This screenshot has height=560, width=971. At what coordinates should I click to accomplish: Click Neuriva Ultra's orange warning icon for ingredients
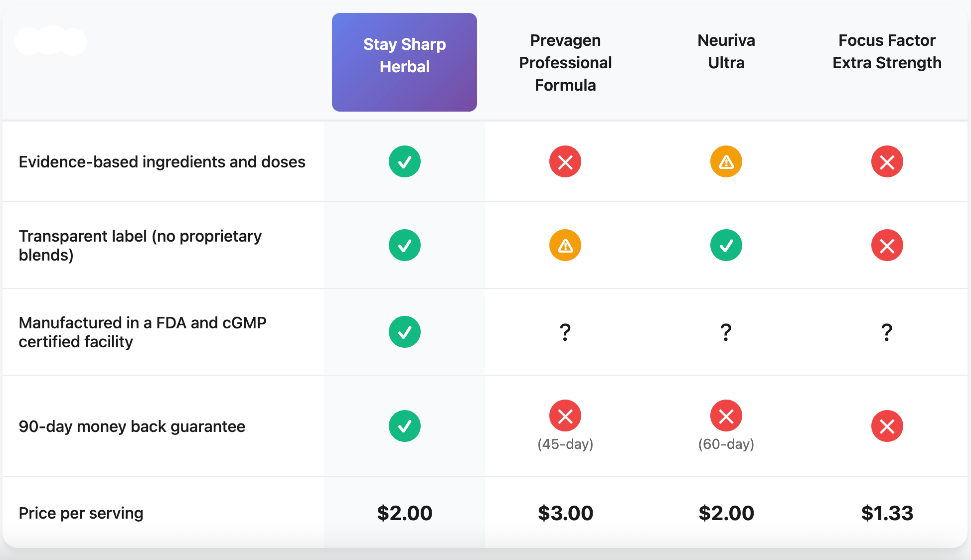pyautogui.click(x=726, y=161)
